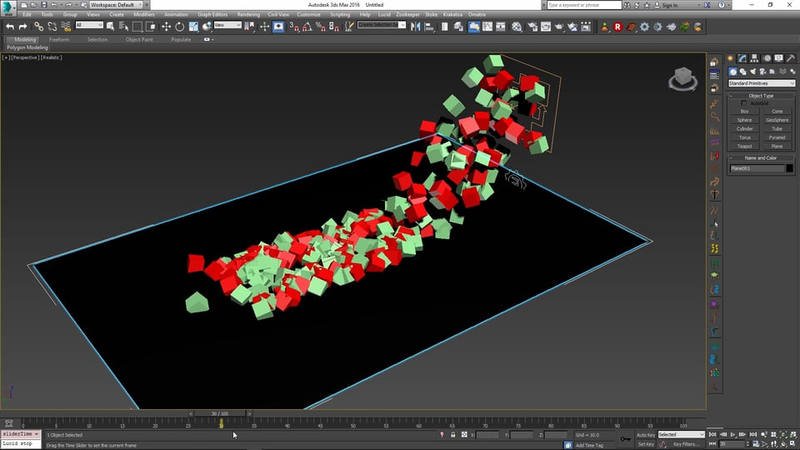Open the Lights category icon

pos(754,72)
